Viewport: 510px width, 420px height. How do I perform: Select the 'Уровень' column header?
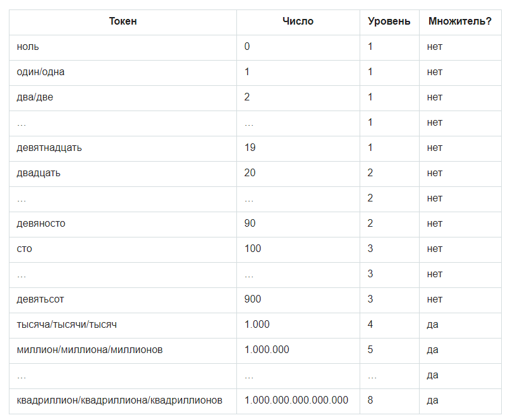(389, 21)
